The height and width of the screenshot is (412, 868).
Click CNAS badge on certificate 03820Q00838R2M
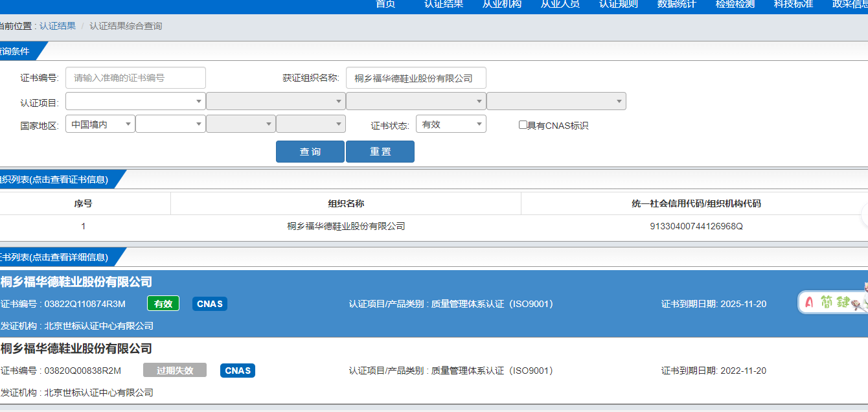coord(238,371)
